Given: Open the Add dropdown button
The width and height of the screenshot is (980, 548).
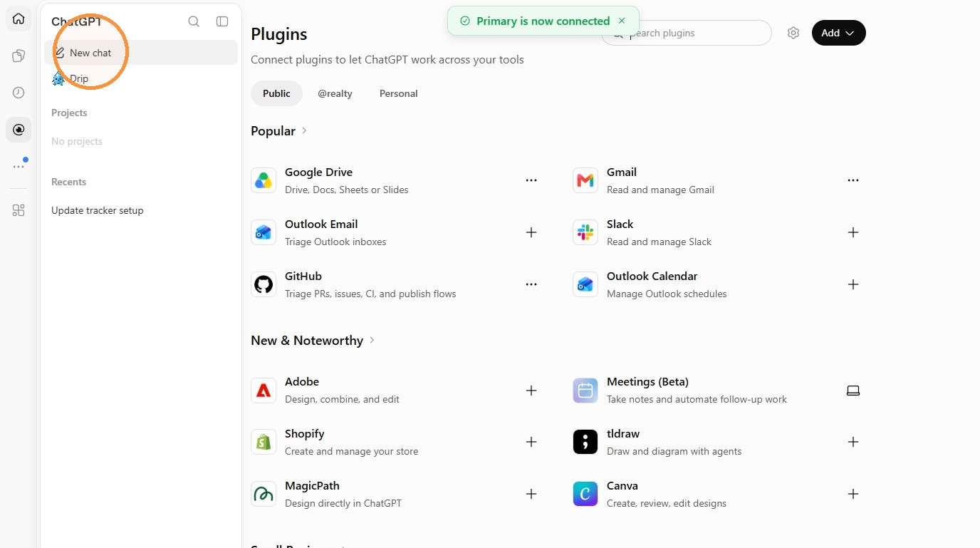Looking at the screenshot, I should point(839,33).
